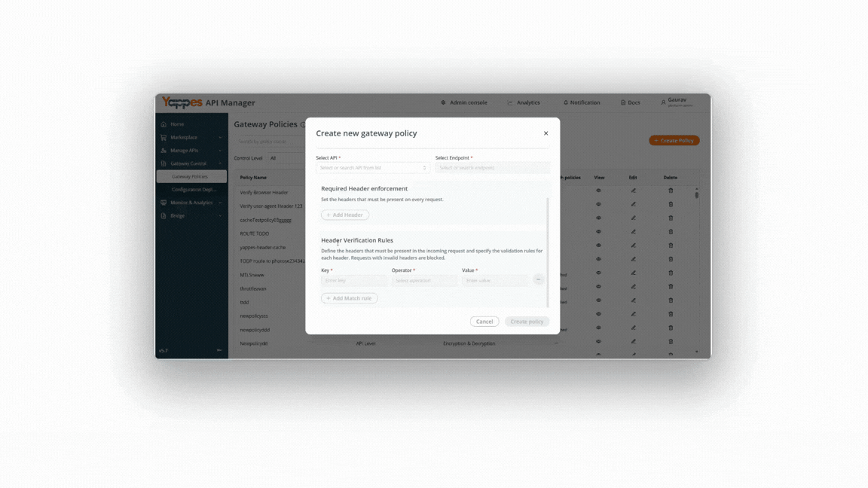The image size is (868, 488).
Task: Delete the Verify user-agent Header 123 policy
Action: click(671, 204)
